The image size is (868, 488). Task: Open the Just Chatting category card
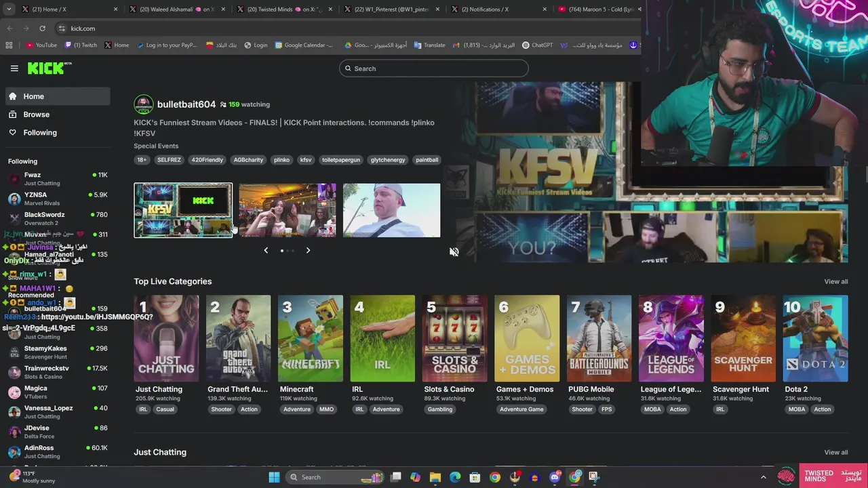(166, 338)
